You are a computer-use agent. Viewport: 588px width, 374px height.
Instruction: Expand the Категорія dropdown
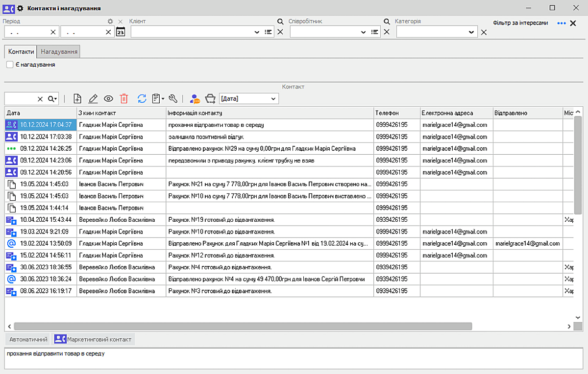coord(471,32)
